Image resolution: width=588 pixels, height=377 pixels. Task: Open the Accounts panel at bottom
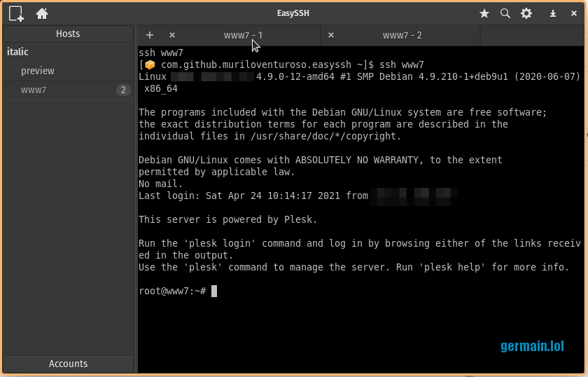(x=68, y=364)
